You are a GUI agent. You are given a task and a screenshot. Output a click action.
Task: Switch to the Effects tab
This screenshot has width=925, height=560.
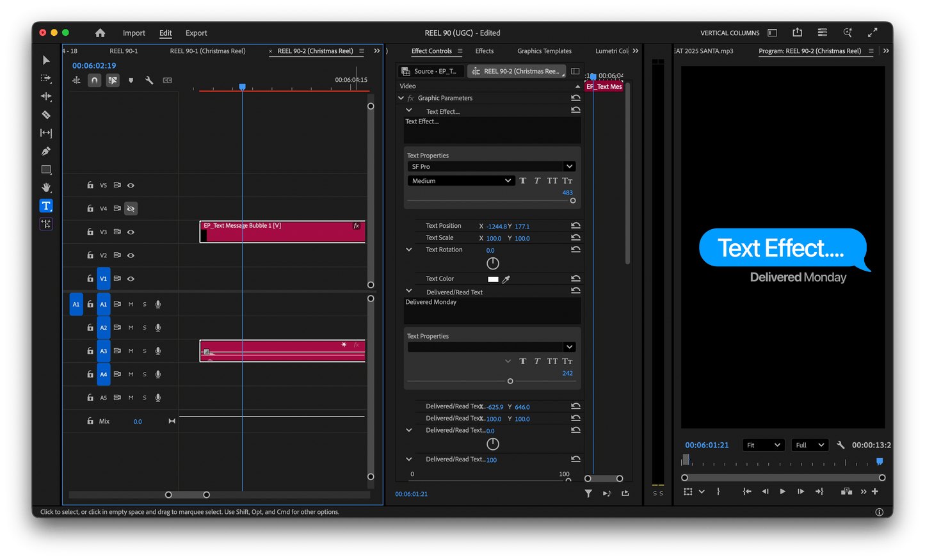[x=484, y=51]
